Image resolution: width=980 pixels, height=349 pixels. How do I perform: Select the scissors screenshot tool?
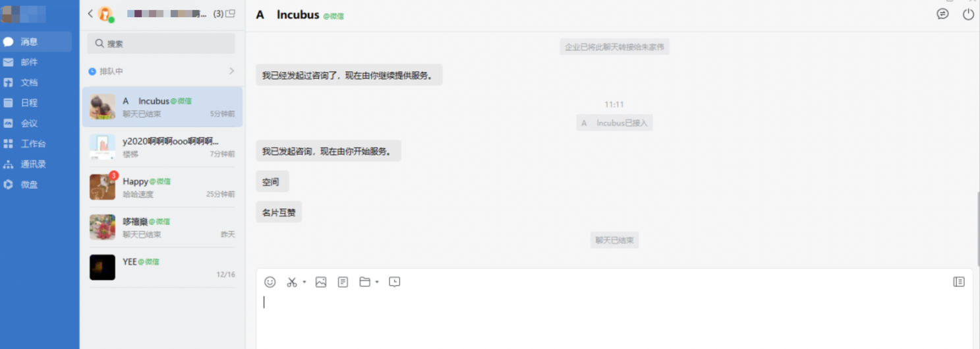(x=291, y=282)
